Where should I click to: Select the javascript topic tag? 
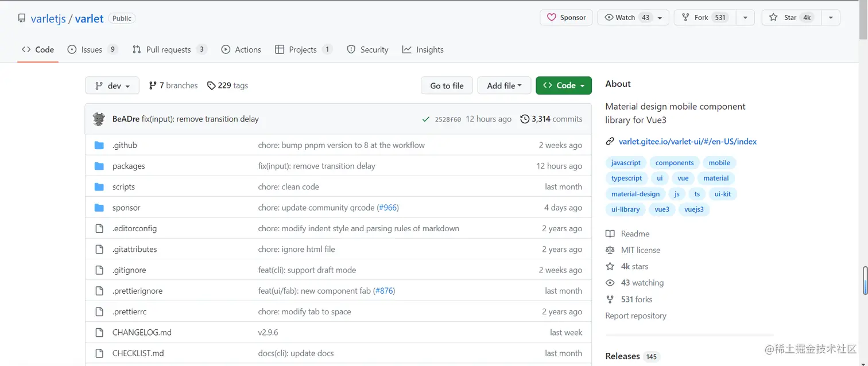click(626, 163)
